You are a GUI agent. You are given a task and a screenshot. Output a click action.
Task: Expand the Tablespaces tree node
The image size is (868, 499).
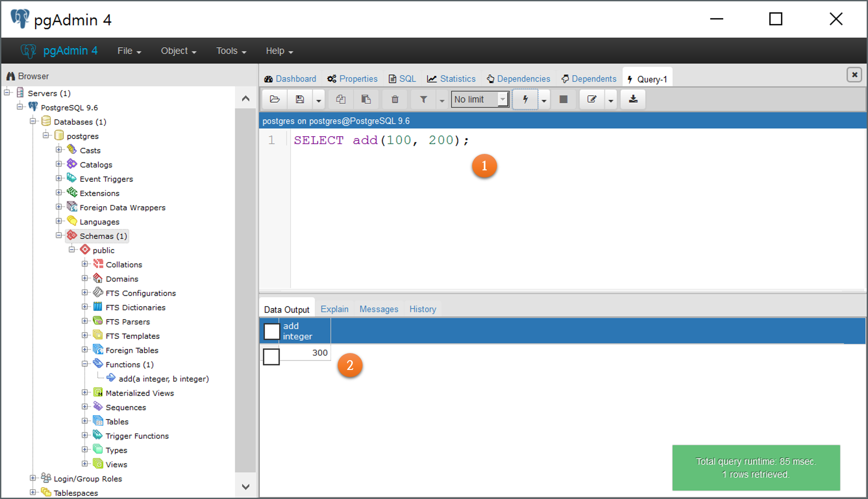32,492
